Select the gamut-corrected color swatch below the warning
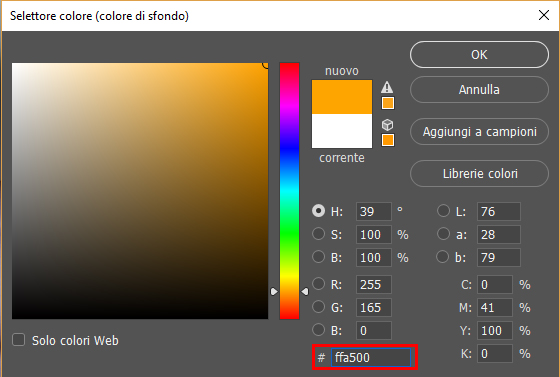 388,103
